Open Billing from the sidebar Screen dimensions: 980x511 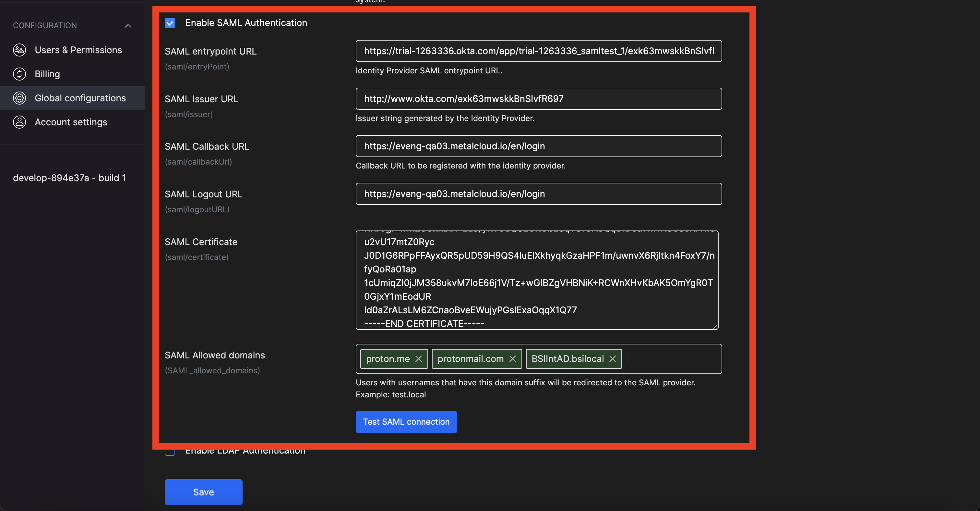[47, 74]
